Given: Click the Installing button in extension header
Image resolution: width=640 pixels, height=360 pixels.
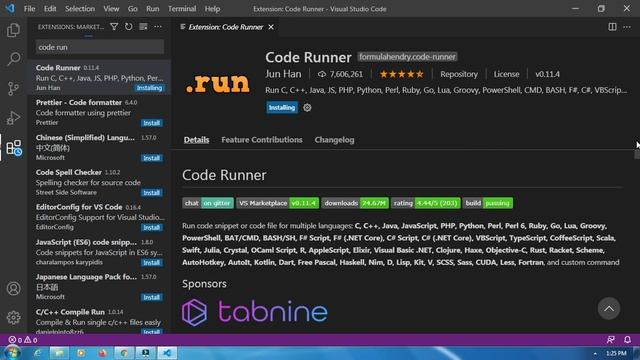Looking at the screenshot, I should click(282, 107).
